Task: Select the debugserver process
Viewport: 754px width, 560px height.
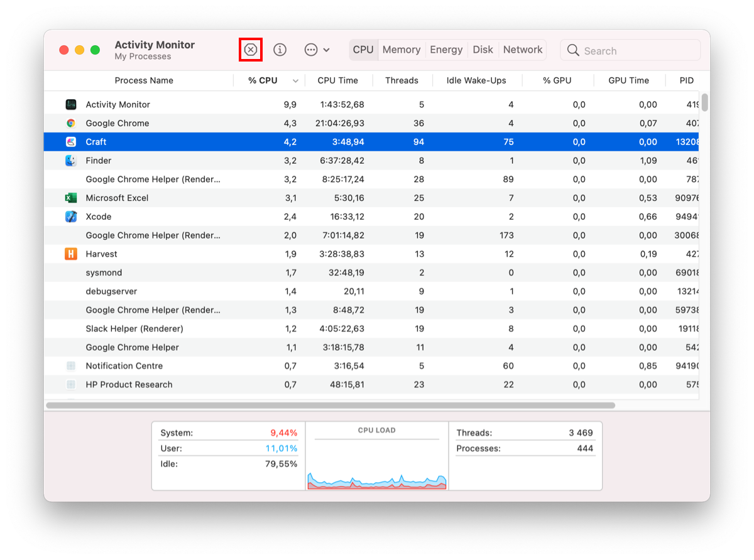Action: (251, 291)
